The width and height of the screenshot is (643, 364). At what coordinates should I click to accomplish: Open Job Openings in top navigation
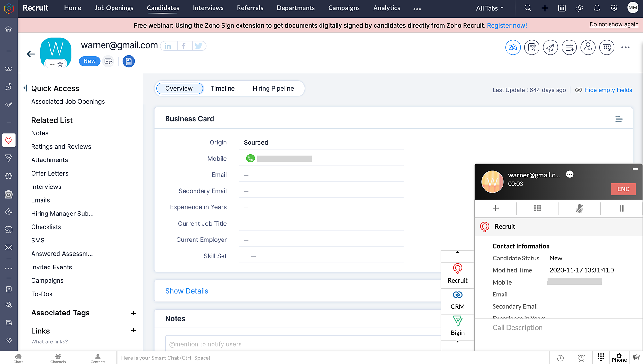(x=114, y=8)
